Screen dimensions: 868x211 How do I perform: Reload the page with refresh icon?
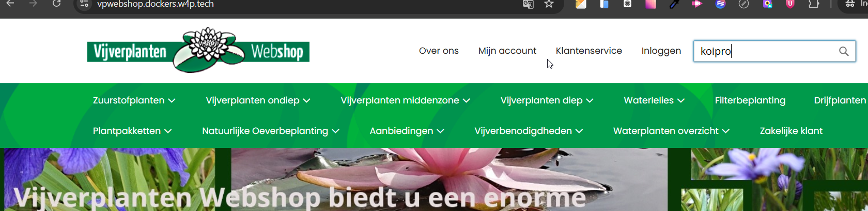[57, 4]
